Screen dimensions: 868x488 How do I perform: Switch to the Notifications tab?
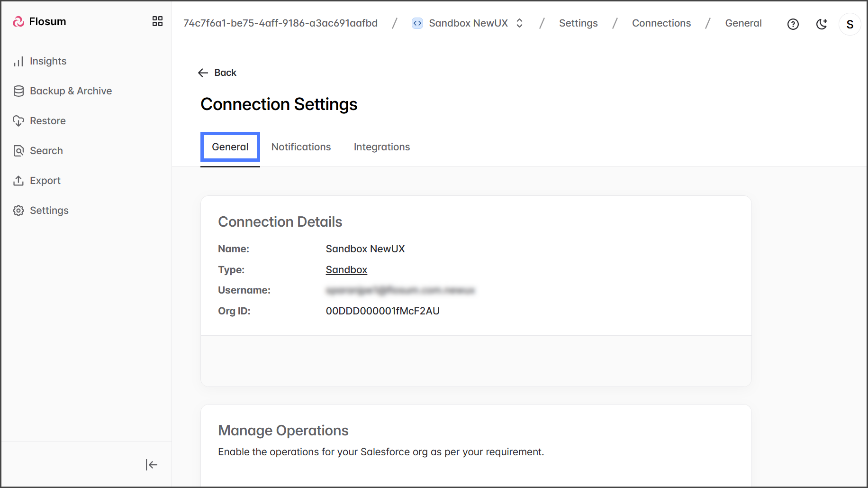301,147
